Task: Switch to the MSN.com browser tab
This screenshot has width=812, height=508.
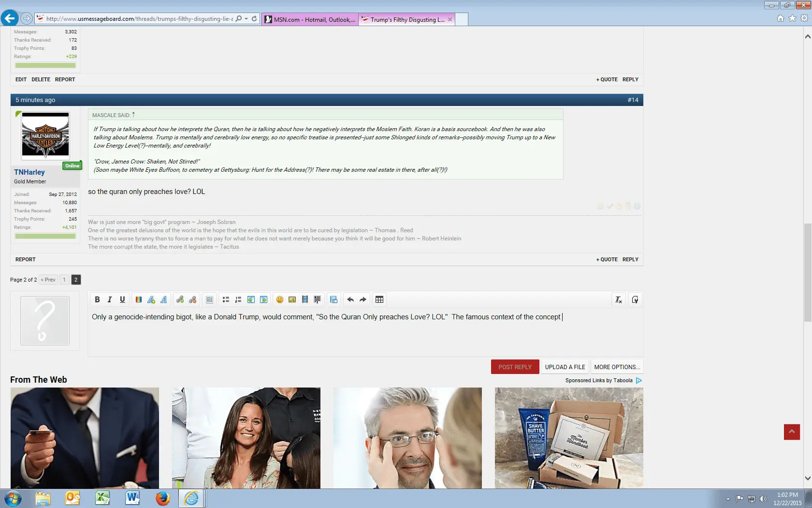Action: click(x=310, y=19)
